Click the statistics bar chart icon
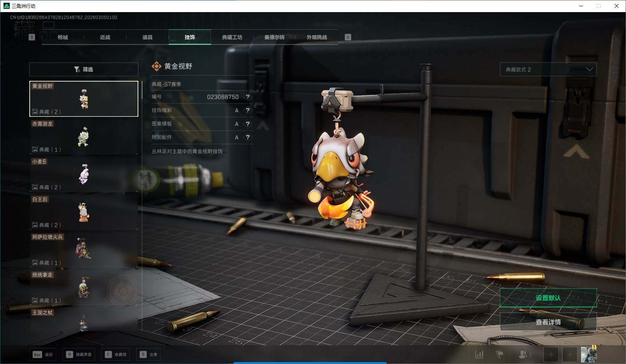 click(479, 355)
